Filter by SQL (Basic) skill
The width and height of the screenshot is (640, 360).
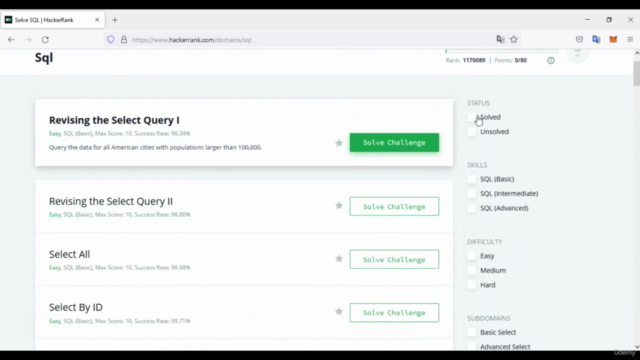click(x=471, y=179)
